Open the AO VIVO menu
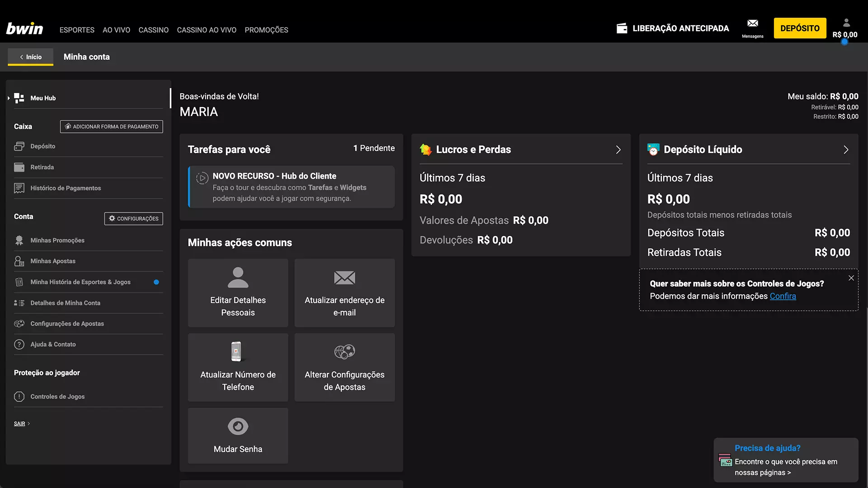Screen dimensions: 868x488 (116, 30)
